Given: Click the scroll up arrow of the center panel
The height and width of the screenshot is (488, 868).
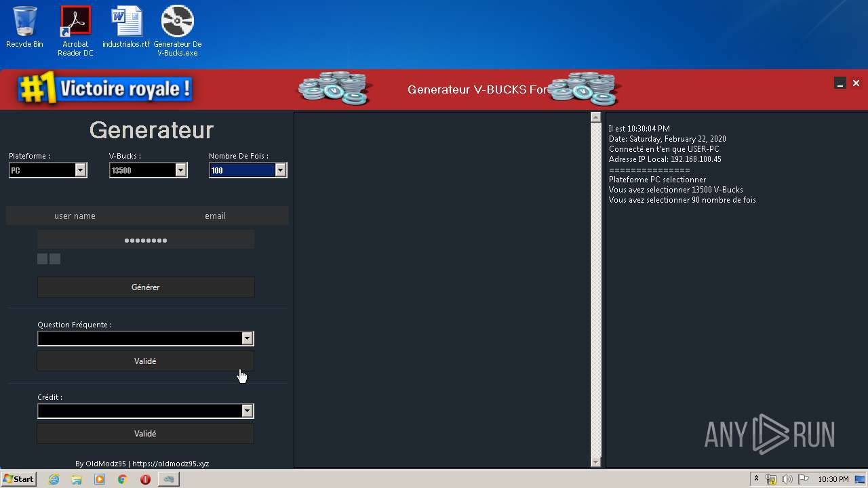Looking at the screenshot, I should (x=596, y=117).
